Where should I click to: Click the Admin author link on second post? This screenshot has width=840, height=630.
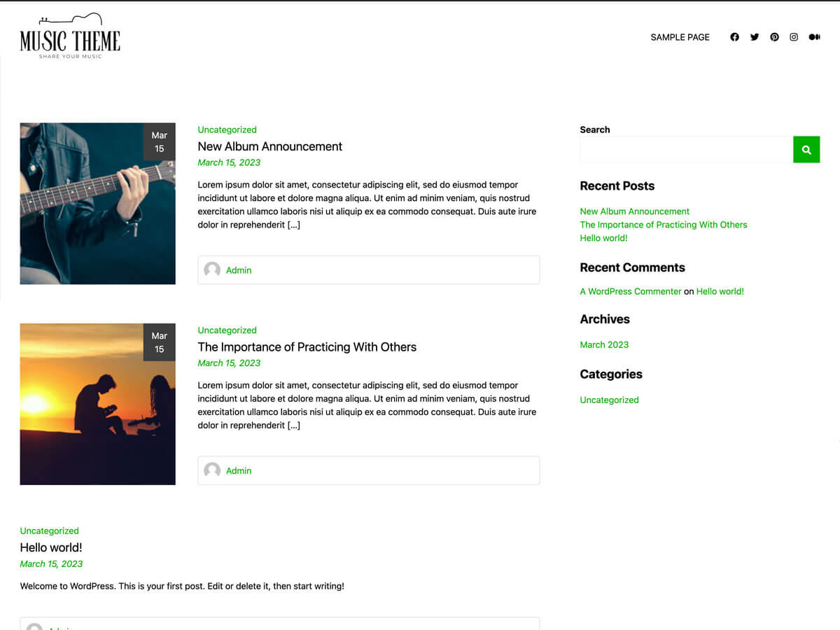pos(239,470)
